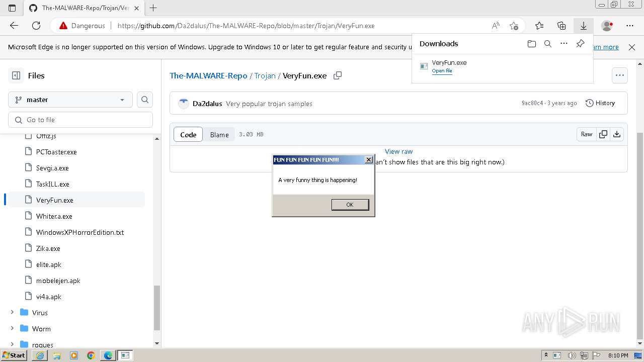Click OK in the funny thing dialog
The height and width of the screenshot is (362, 644).
(x=350, y=205)
